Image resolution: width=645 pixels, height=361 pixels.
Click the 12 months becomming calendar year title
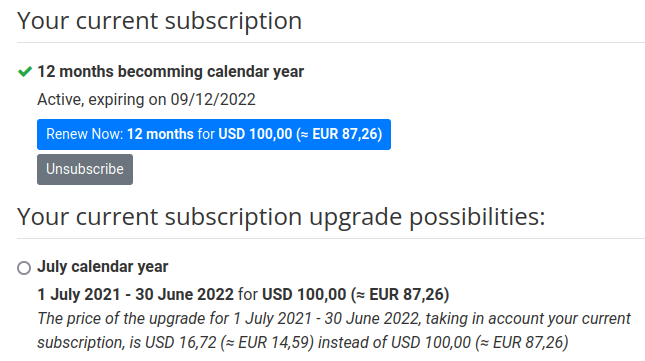171,72
